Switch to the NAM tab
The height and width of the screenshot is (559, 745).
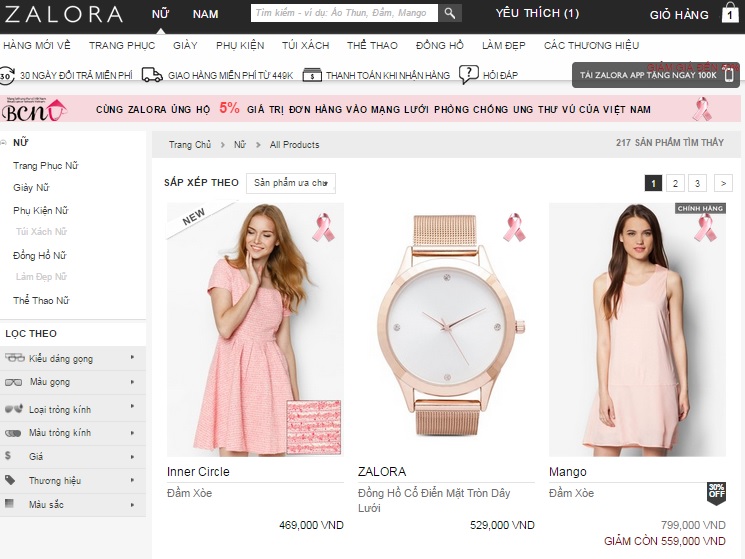206,14
